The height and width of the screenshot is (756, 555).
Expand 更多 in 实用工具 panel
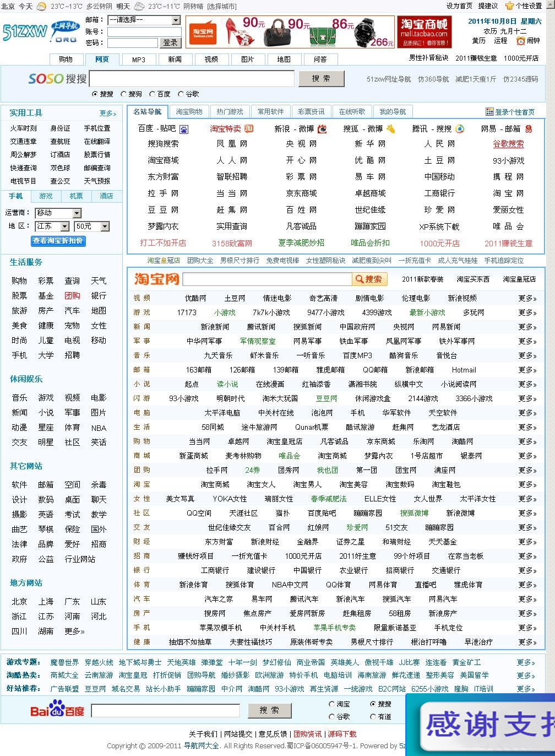tap(108, 114)
